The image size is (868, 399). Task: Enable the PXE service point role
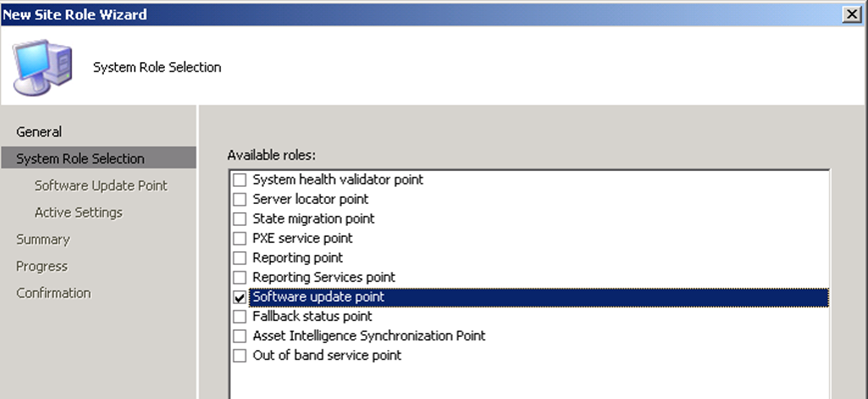pos(239,238)
